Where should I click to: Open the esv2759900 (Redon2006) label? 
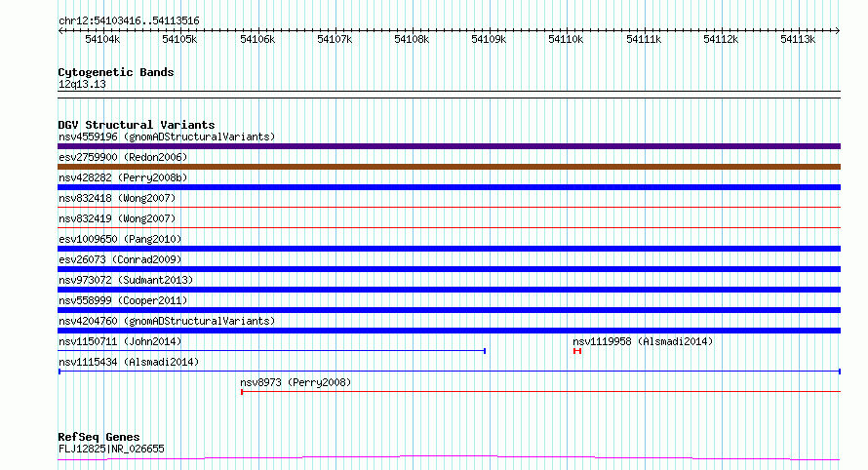click(x=123, y=157)
